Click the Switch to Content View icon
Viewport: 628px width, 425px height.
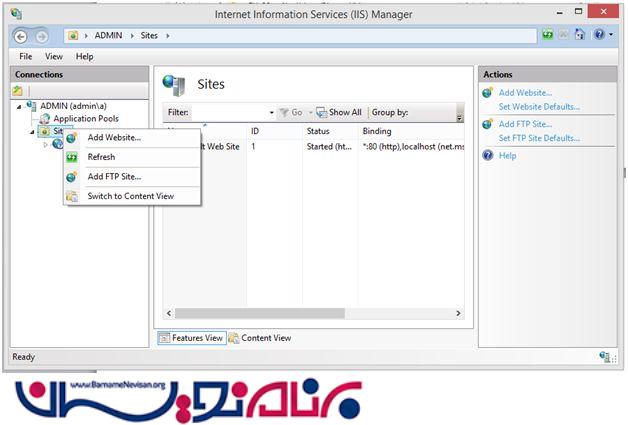point(72,196)
